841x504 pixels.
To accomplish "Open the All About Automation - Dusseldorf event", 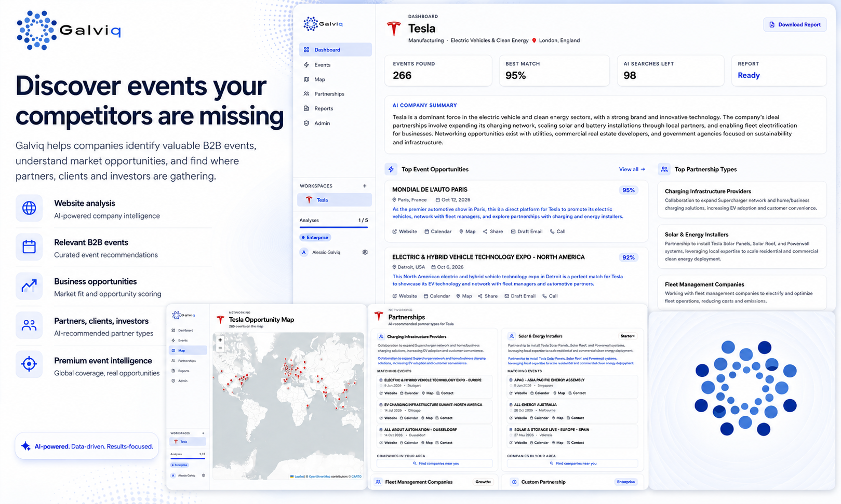I will (x=435, y=436).
